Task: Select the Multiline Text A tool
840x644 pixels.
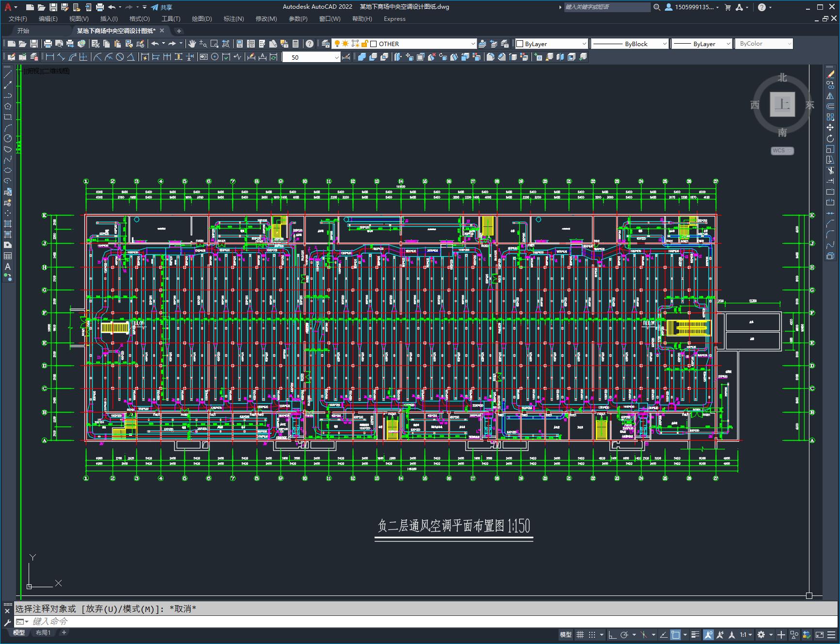Action: [x=8, y=266]
